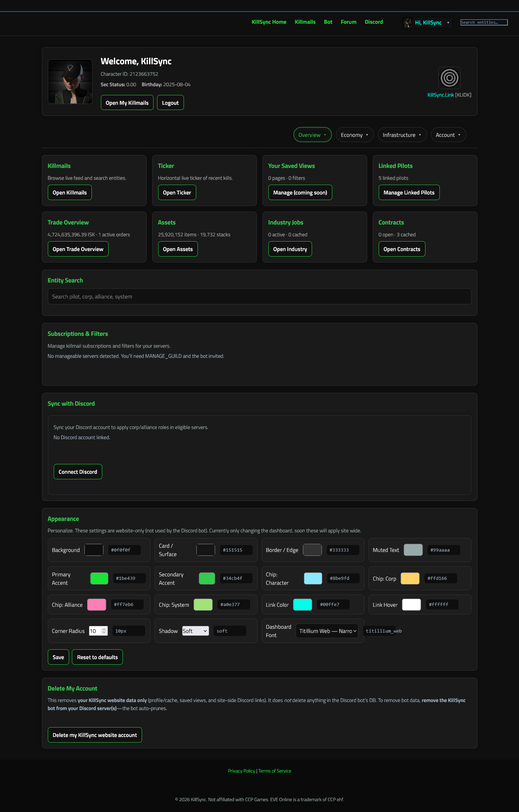Click the Logout button

click(x=170, y=103)
